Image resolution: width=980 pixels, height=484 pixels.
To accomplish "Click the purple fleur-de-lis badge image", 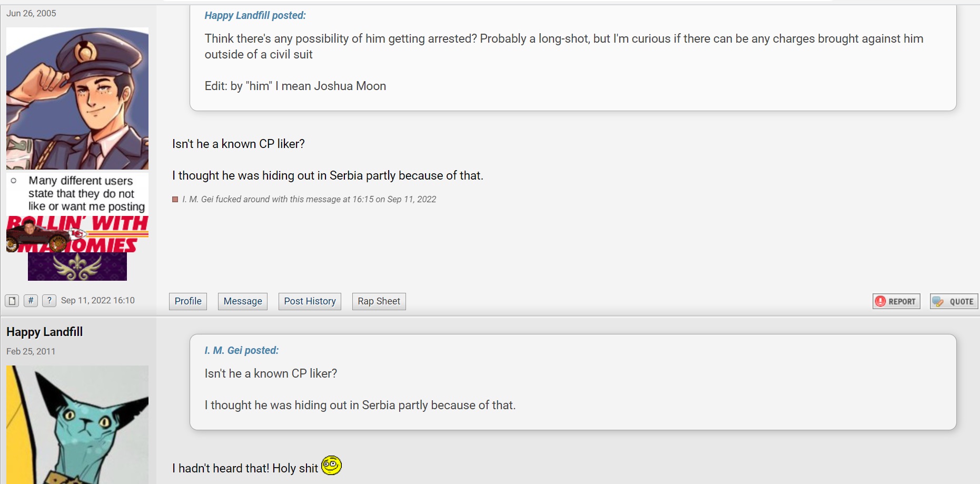I will tap(77, 266).
